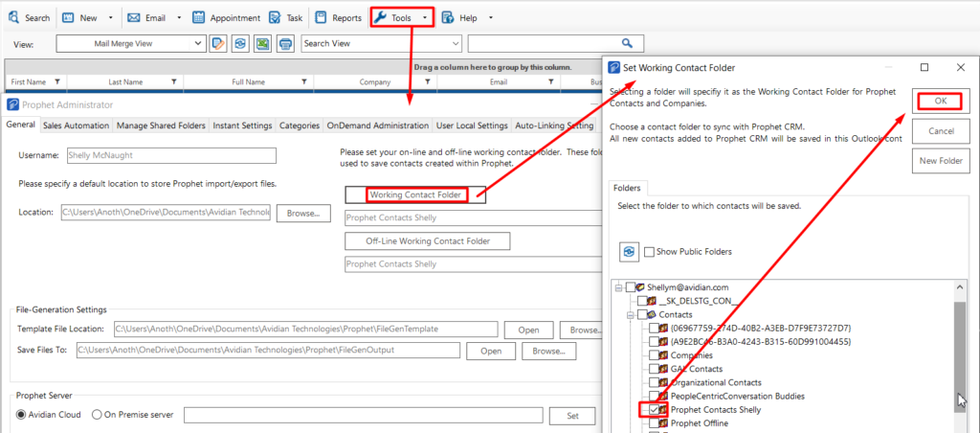Click the New Folder button

click(x=941, y=161)
